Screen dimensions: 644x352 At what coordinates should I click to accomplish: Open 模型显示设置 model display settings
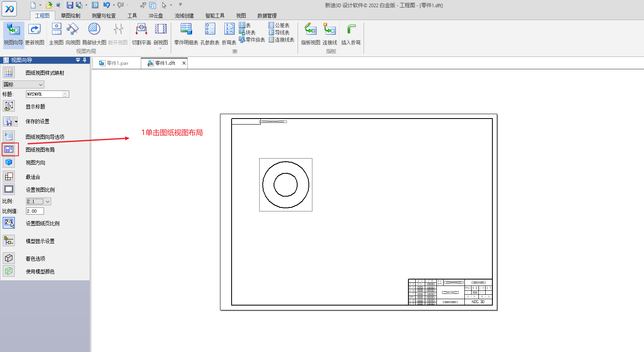pyautogui.click(x=9, y=241)
